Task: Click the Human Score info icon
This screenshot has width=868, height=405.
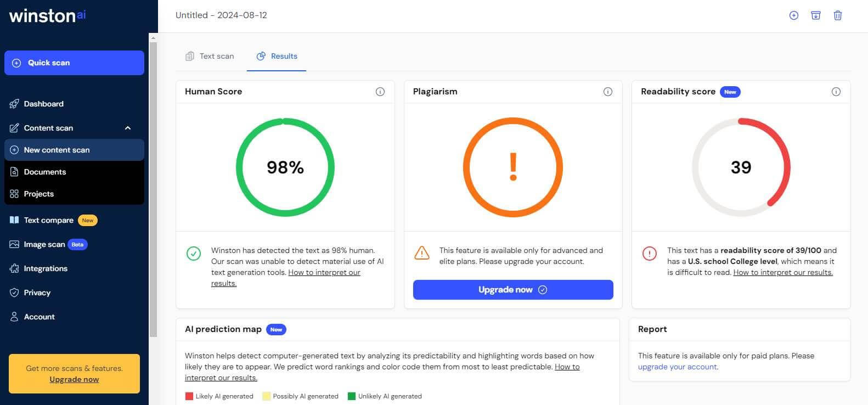Action: click(x=380, y=92)
